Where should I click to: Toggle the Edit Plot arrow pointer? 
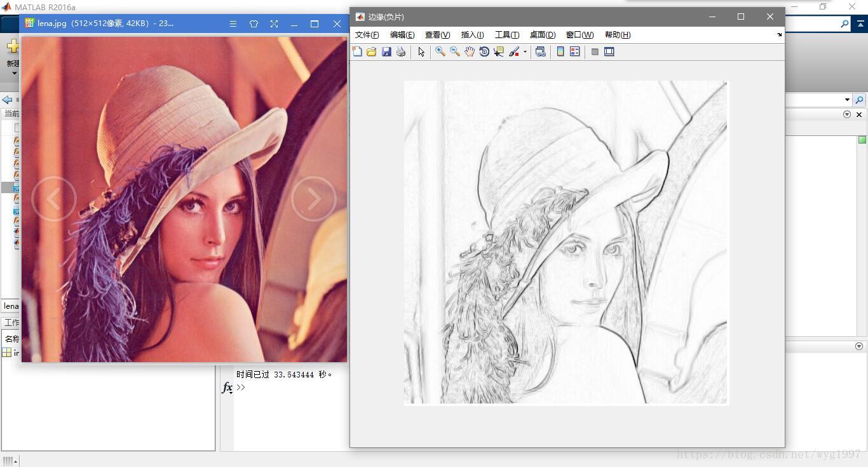421,52
